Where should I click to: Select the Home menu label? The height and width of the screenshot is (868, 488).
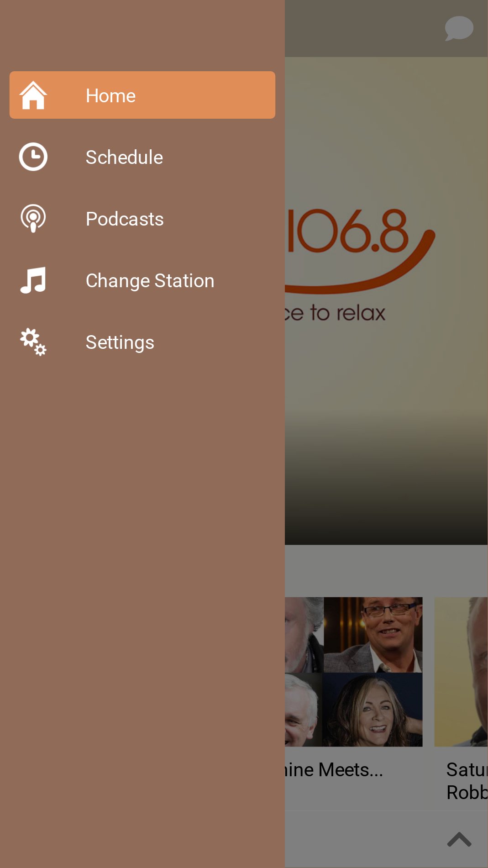point(110,96)
